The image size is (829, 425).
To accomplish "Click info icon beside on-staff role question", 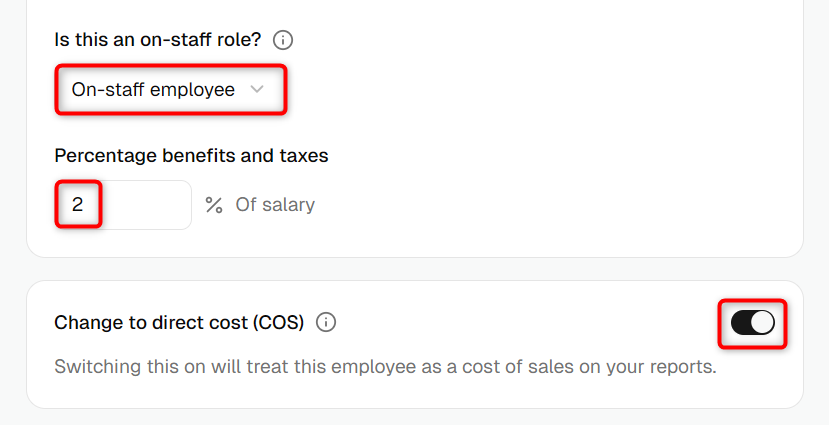I will click(283, 40).
